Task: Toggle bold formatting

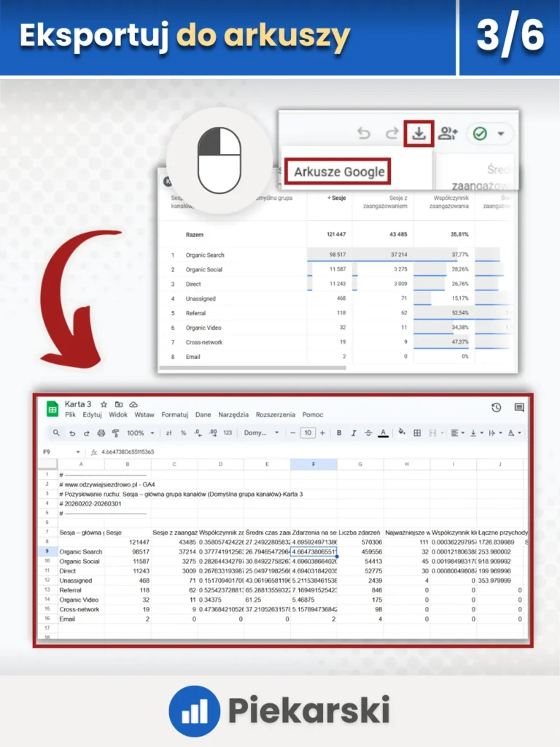Action: coord(339,433)
